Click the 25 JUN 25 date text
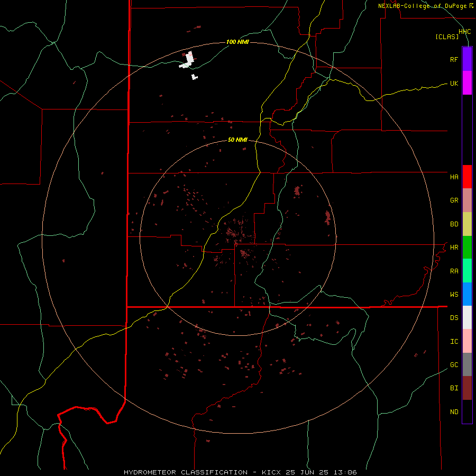Image resolution: width=476 pixels, height=476 pixels. click(x=307, y=472)
